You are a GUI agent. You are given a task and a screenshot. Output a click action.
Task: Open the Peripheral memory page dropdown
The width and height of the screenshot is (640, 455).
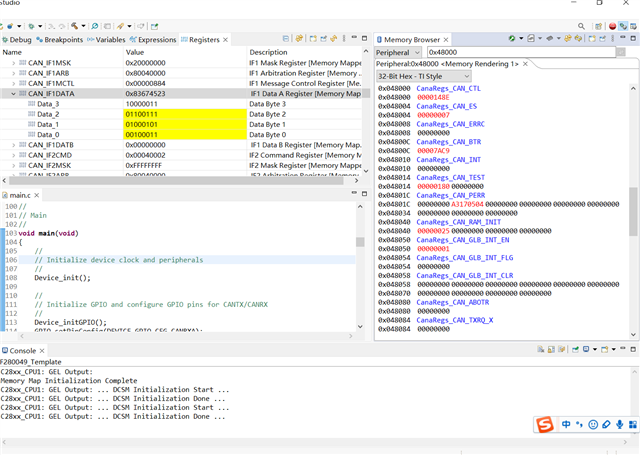(398, 52)
